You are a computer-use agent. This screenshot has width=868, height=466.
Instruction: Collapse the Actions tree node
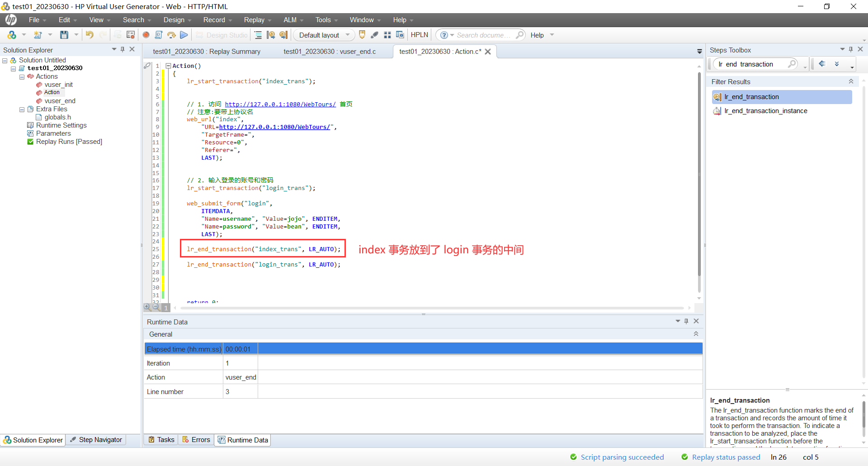[22, 77]
